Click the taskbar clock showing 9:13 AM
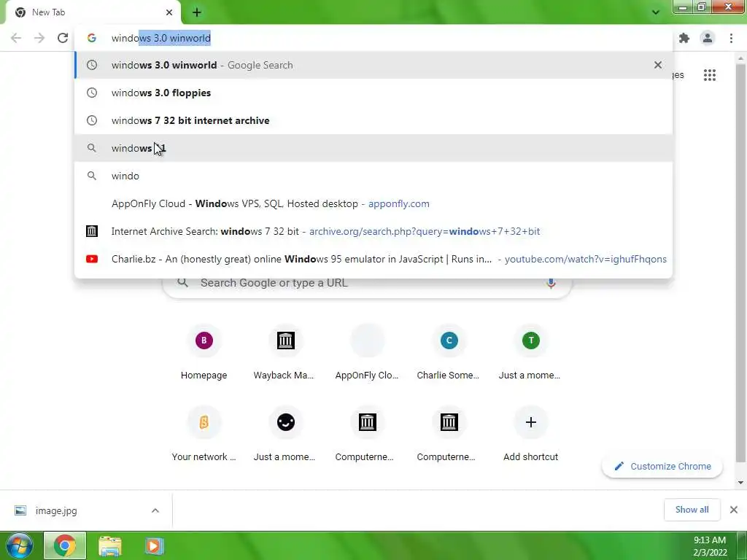 pos(709,545)
